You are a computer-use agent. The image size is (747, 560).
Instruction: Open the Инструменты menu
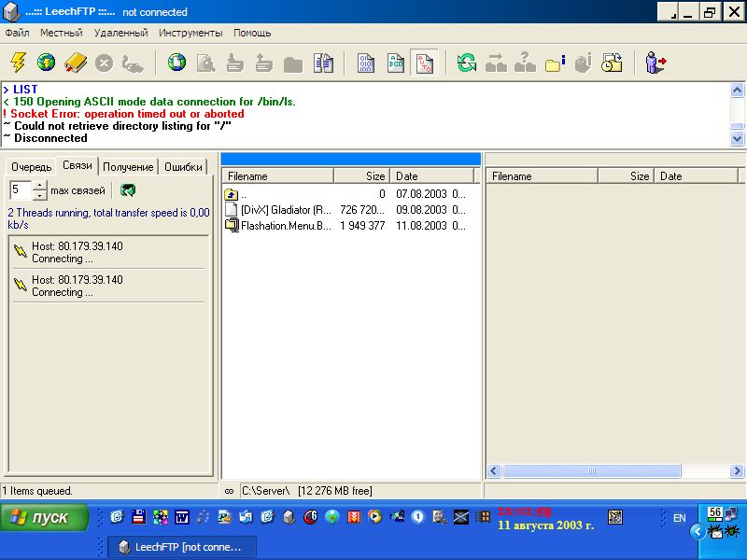coord(190,33)
